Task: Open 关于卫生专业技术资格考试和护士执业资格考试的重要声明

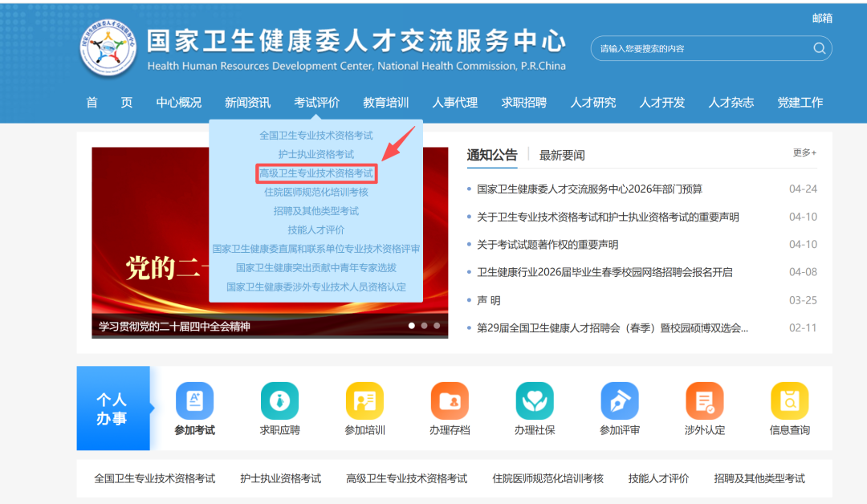Action: point(608,217)
